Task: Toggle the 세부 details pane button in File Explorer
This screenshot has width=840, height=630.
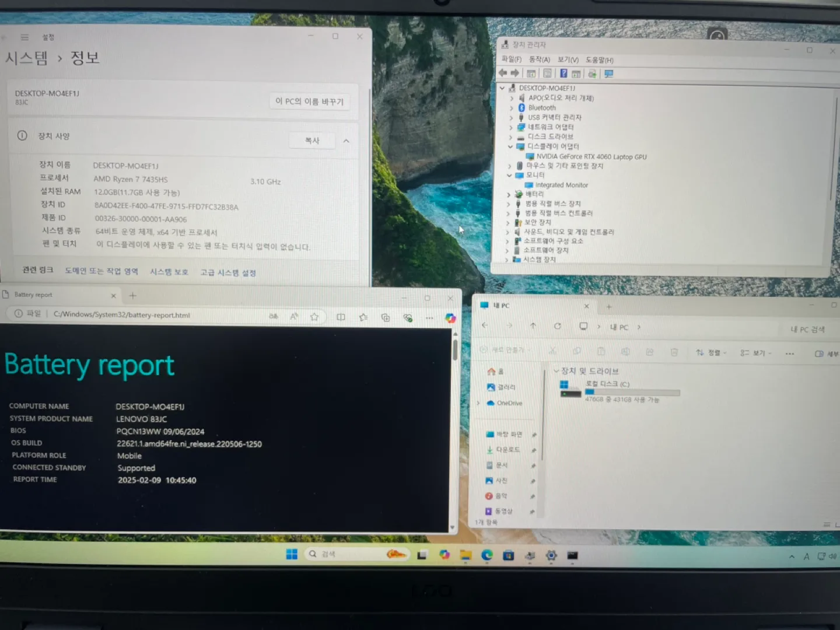Action: [826, 353]
